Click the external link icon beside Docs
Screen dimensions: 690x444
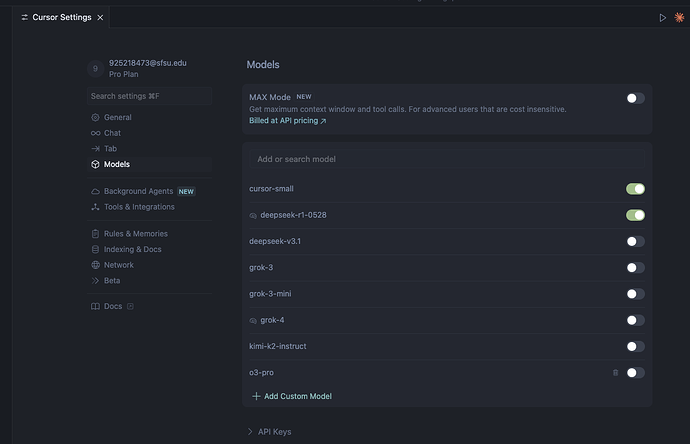pyautogui.click(x=130, y=306)
